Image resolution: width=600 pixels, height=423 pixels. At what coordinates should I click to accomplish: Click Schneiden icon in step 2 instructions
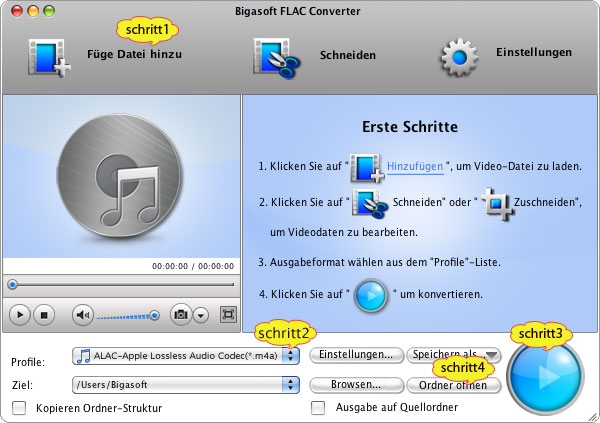(x=370, y=203)
